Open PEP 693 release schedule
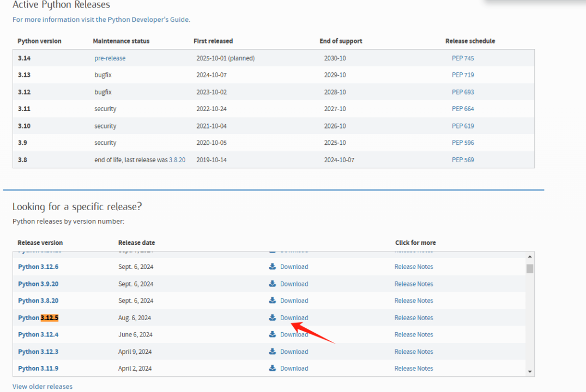This screenshot has height=392, width=586. pos(463,92)
